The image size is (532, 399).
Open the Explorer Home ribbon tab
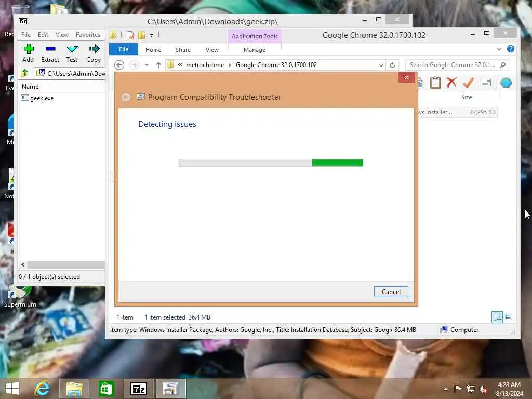pyautogui.click(x=153, y=50)
